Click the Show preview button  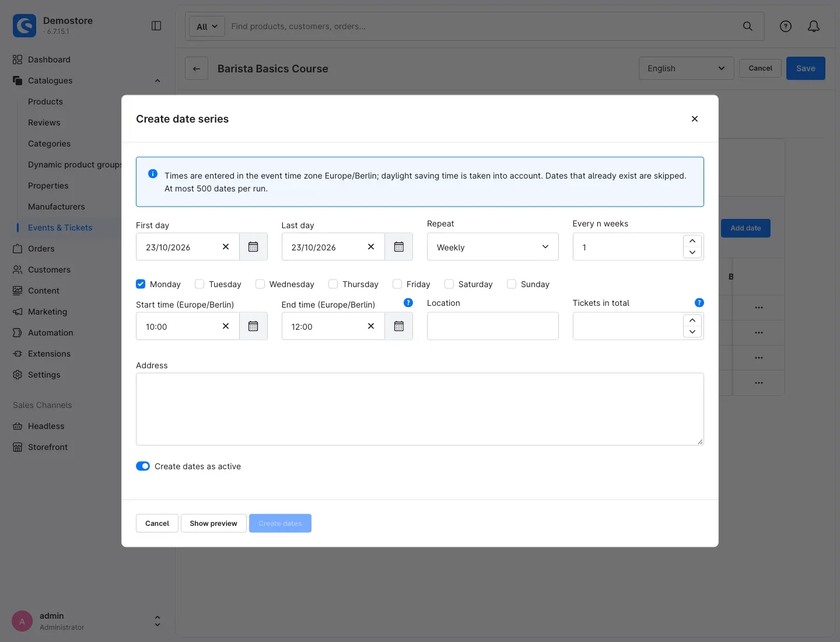click(x=213, y=524)
